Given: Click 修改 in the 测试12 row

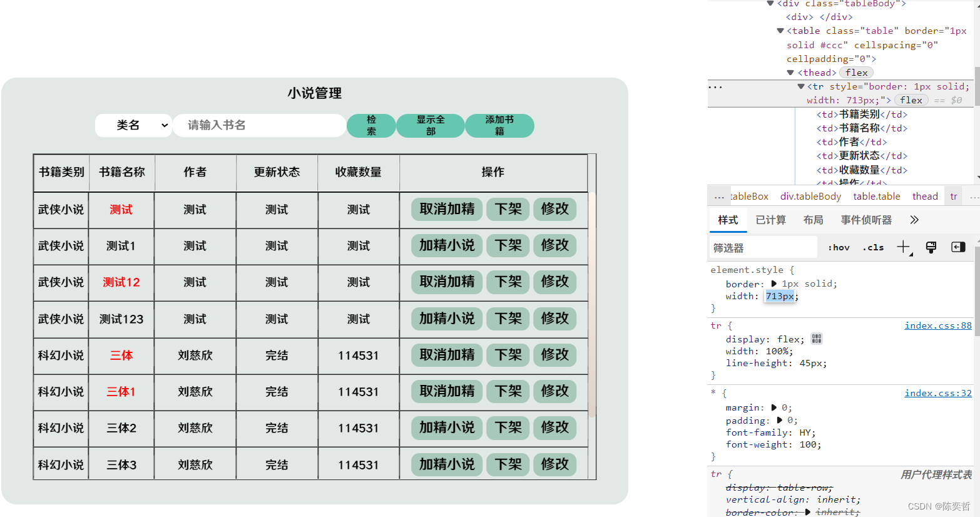Looking at the screenshot, I should 554,282.
